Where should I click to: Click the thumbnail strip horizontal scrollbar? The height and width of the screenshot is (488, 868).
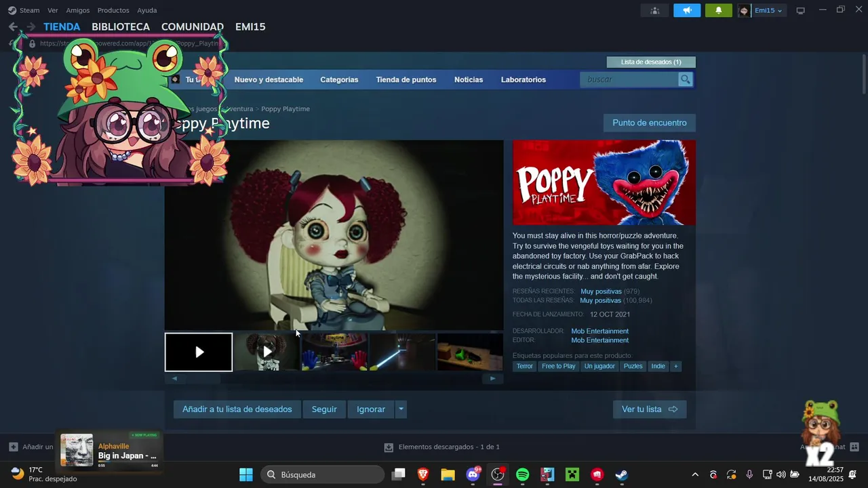click(x=334, y=379)
